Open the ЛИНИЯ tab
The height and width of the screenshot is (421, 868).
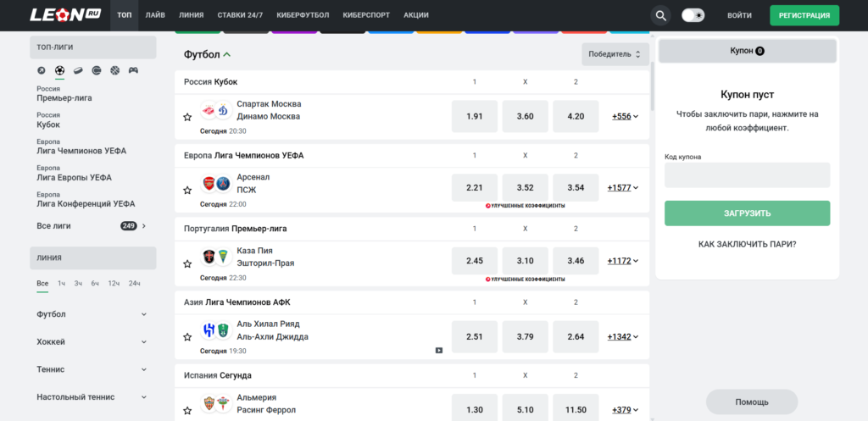pyautogui.click(x=191, y=15)
